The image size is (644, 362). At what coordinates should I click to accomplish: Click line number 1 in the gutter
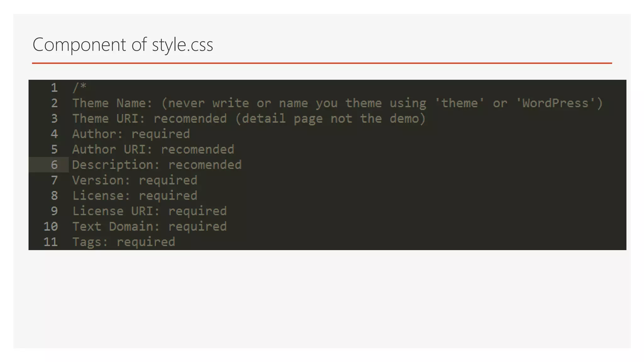point(54,88)
